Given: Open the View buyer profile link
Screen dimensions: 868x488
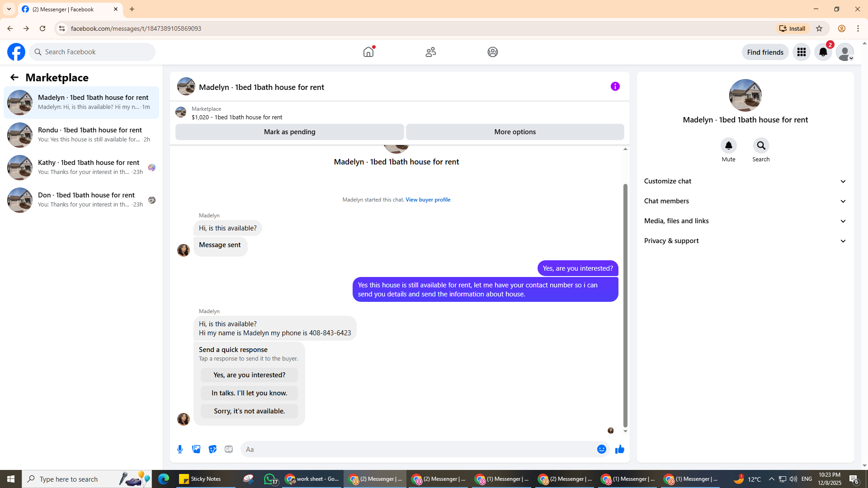Looking at the screenshot, I should pos(428,200).
